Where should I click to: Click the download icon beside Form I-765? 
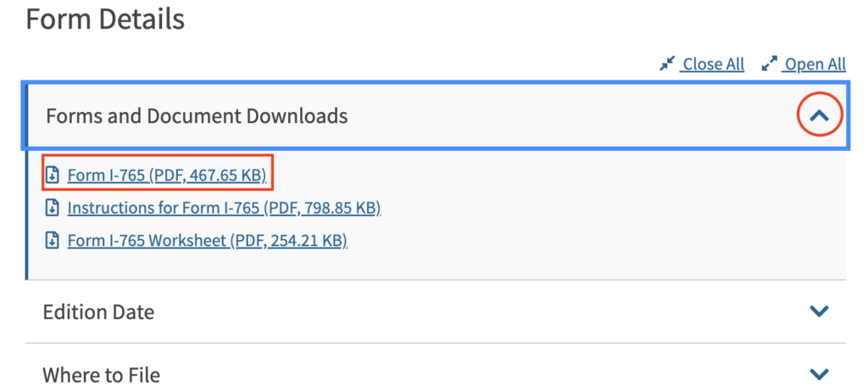tap(53, 176)
